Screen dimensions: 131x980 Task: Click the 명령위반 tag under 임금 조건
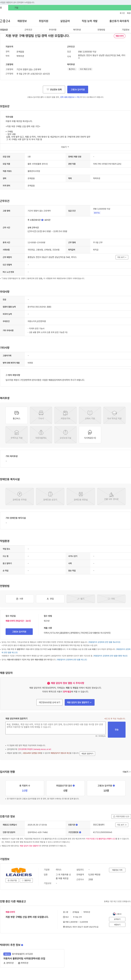[97, 213]
